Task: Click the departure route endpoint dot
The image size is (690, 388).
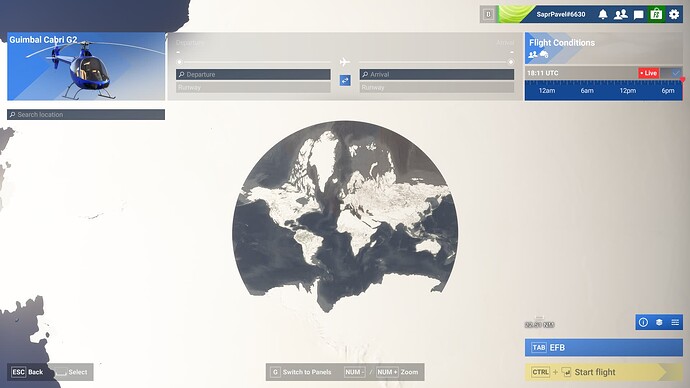Action: [179, 62]
